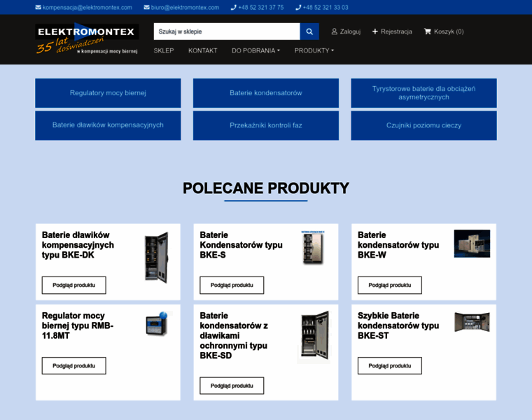Click the envelope icon beside kompensacja email
This screenshot has height=420, width=532.
click(x=38, y=8)
